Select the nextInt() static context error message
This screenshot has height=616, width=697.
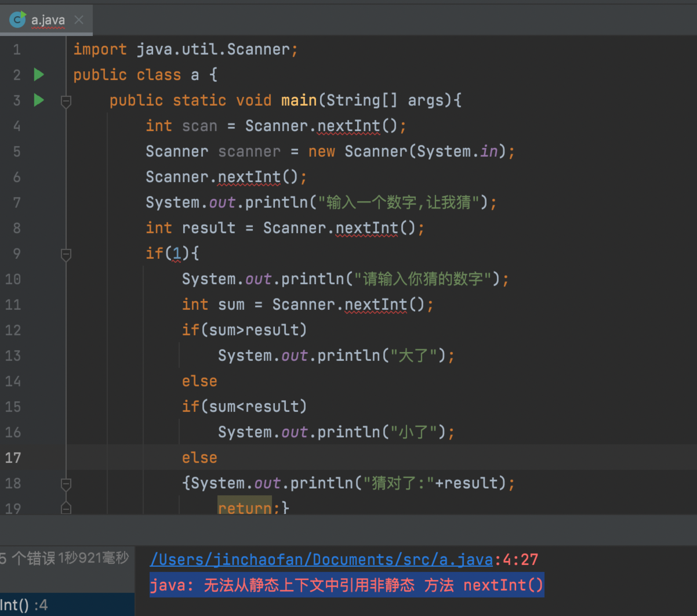[346, 585]
